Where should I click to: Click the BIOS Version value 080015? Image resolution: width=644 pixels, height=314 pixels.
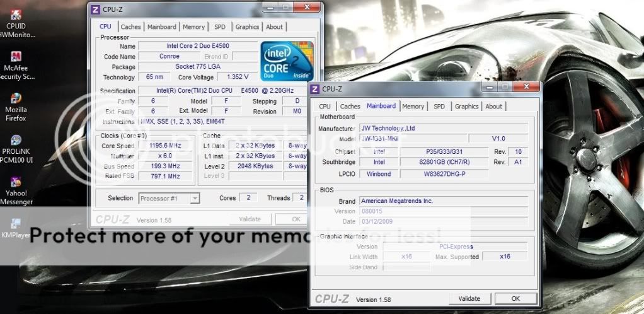pyautogui.click(x=444, y=211)
